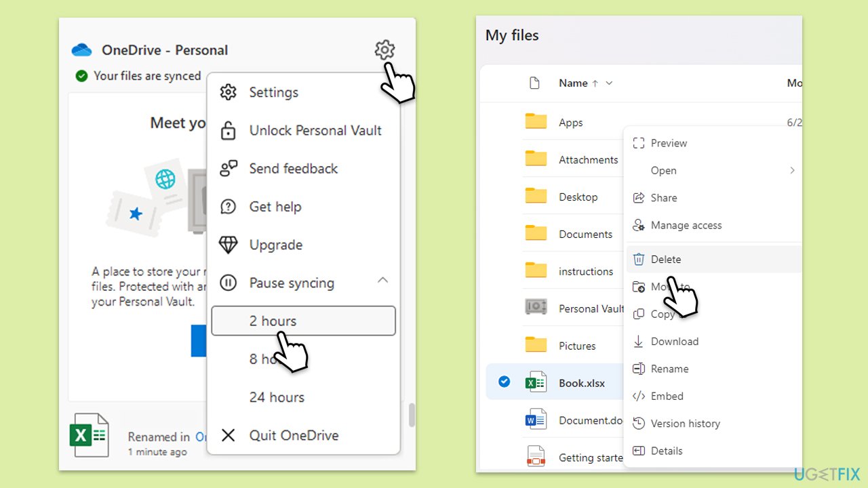Click the 'My files' heading
This screenshot has height=488, width=868.
click(512, 35)
